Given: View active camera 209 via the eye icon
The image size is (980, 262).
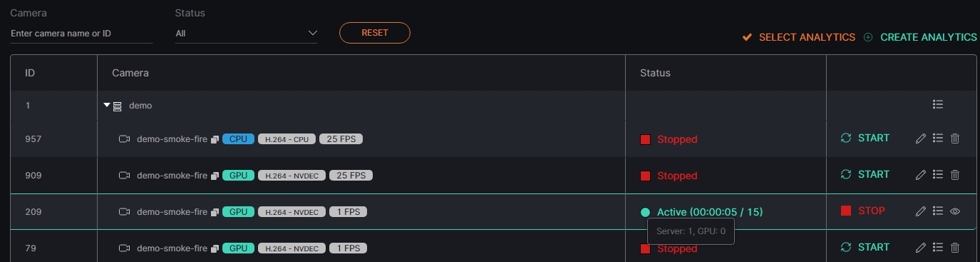Looking at the screenshot, I should point(956,211).
